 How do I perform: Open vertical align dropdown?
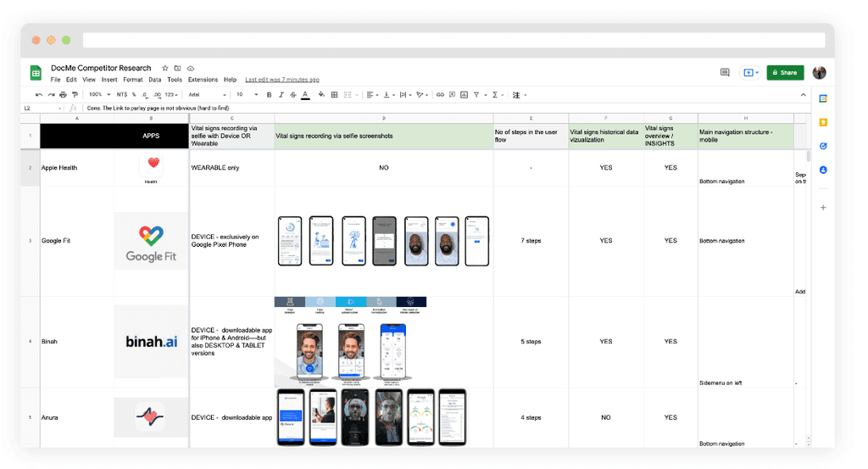coord(388,95)
